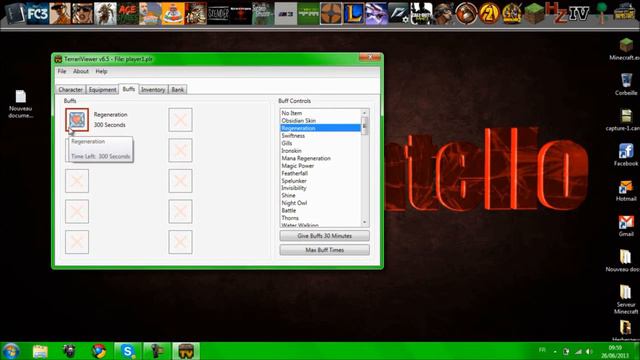Launch Call of Duty dock icon

pyautogui.click(x=421, y=14)
